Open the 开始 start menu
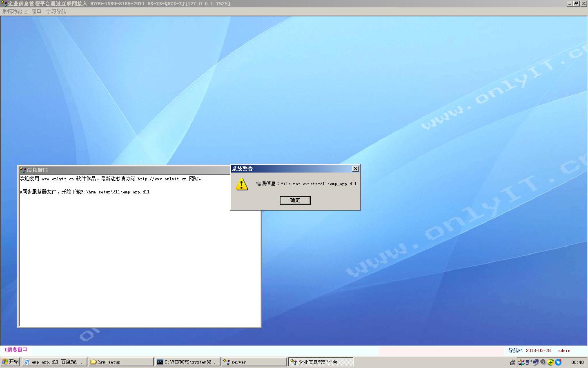The image size is (588, 368). 11,362
